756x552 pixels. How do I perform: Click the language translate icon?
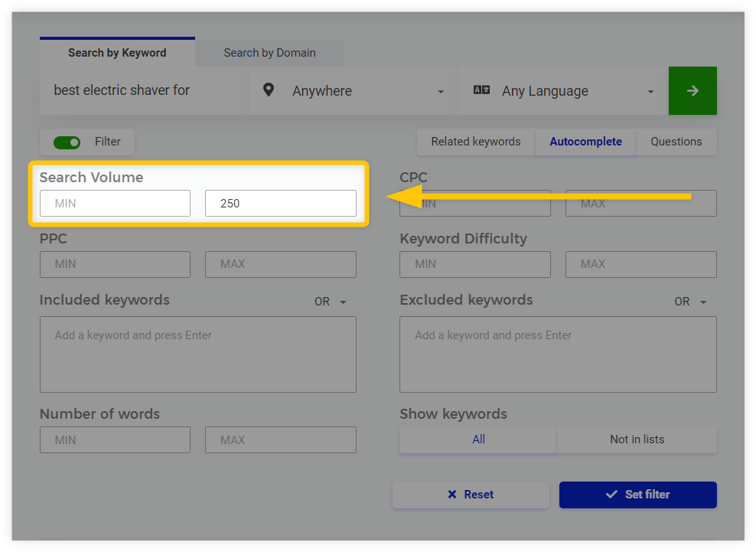tap(481, 90)
